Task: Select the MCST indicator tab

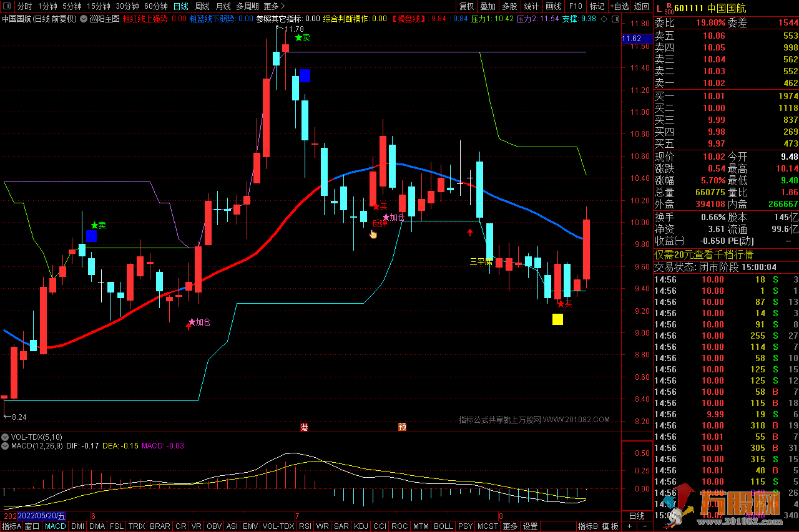Action: (488, 526)
